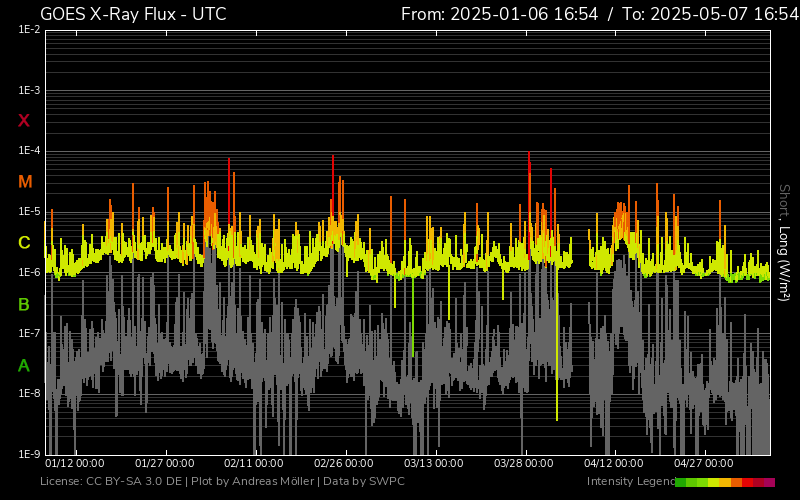Viewport: 800px width, 500px height.
Task: Click the 'To: 2025-05-07 16:54' end date
Action: (711, 14)
